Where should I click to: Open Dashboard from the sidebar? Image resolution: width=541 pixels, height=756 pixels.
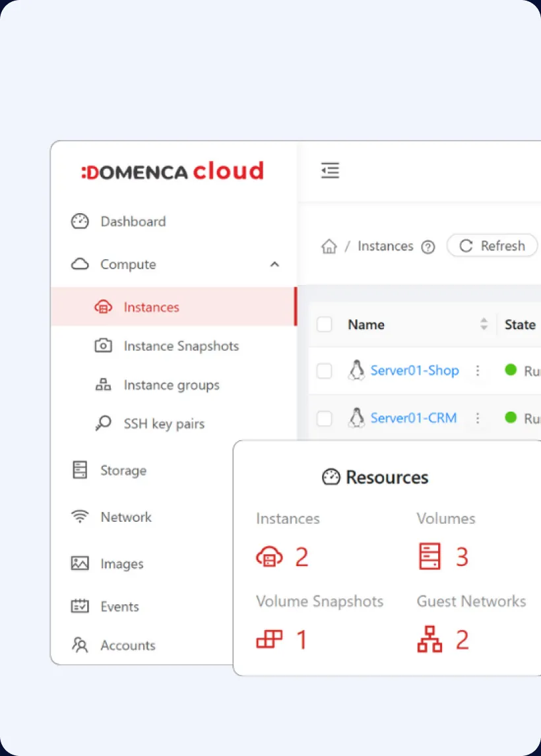coord(133,221)
